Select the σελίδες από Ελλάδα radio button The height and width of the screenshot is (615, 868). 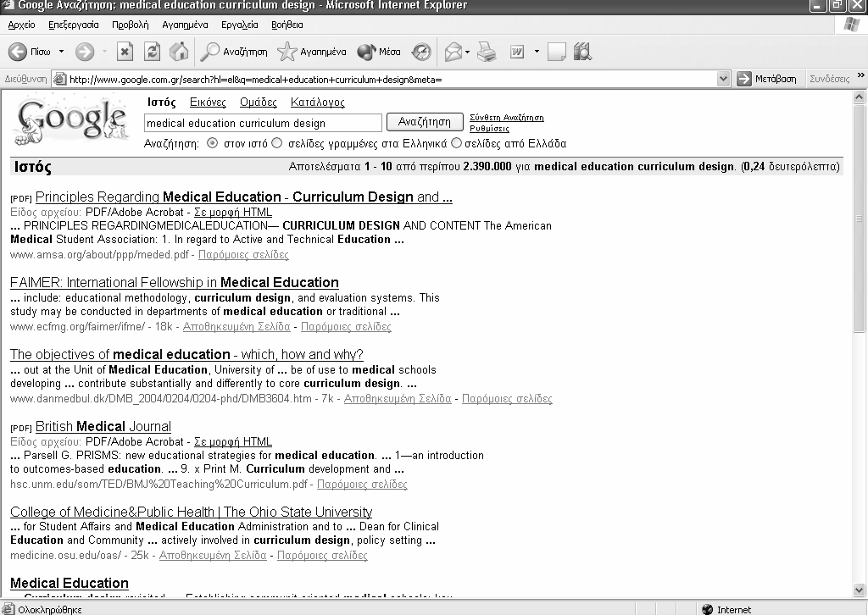(456, 143)
